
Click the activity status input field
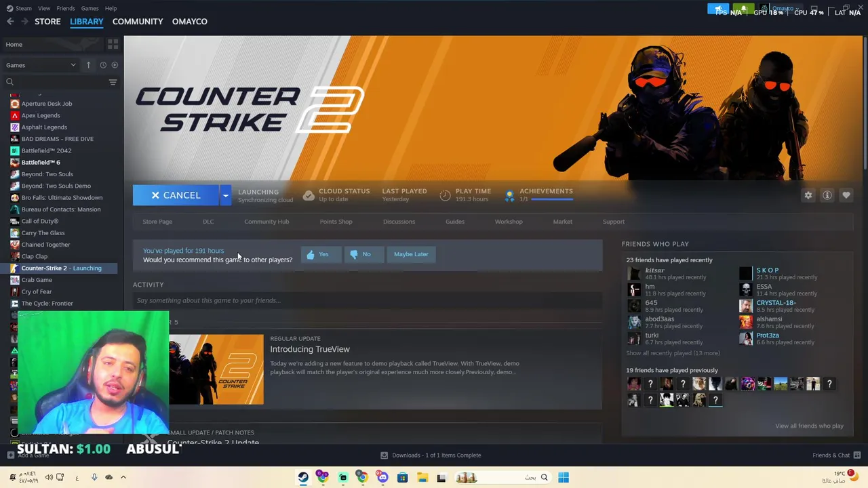[368, 300]
